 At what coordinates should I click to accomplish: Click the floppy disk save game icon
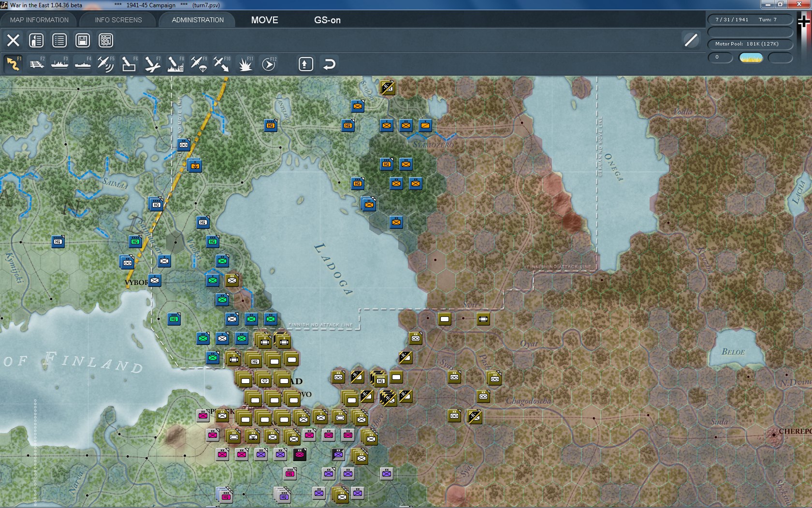tap(83, 40)
